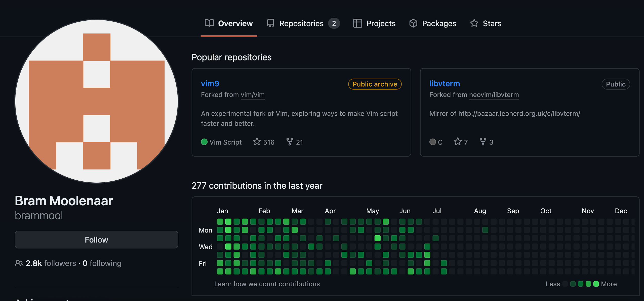The height and width of the screenshot is (301, 644).
Task: Open neovim/libvterm source repository link
Action: tap(494, 95)
